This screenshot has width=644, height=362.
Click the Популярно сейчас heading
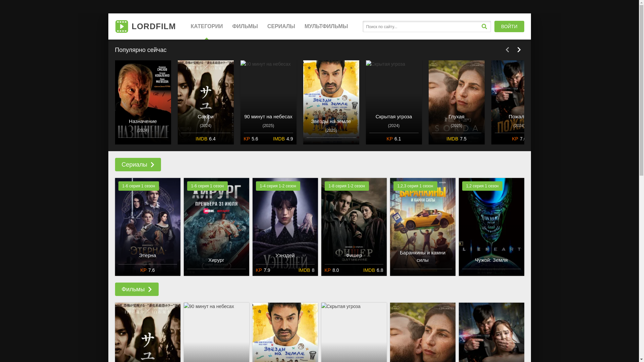pyautogui.click(x=141, y=50)
